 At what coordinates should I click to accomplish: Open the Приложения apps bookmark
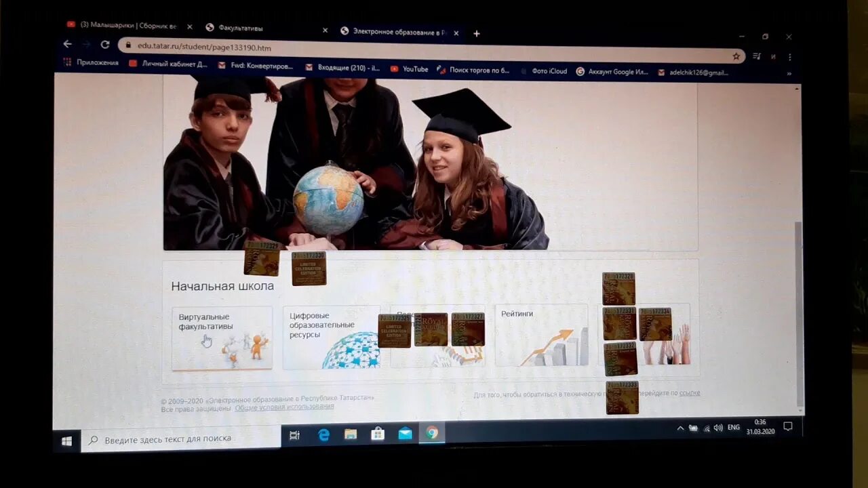click(x=91, y=62)
